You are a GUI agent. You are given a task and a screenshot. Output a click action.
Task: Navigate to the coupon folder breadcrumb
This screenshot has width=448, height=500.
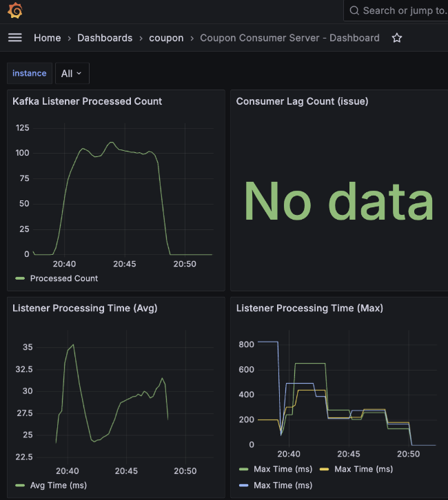166,38
